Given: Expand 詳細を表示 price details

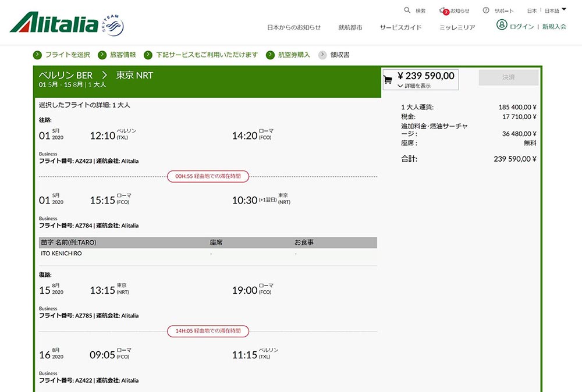Looking at the screenshot, I should (x=414, y=85).
